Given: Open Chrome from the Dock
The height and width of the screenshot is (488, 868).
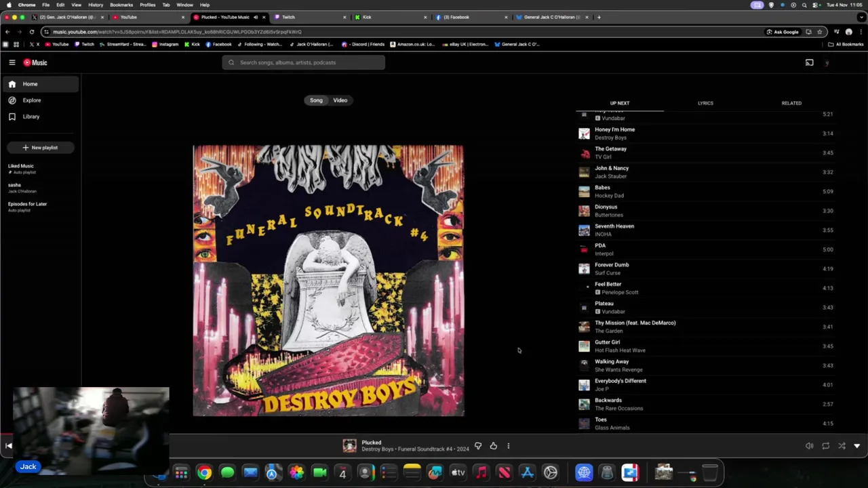Looking at the screenshot, I should click(x=204, y=472).
